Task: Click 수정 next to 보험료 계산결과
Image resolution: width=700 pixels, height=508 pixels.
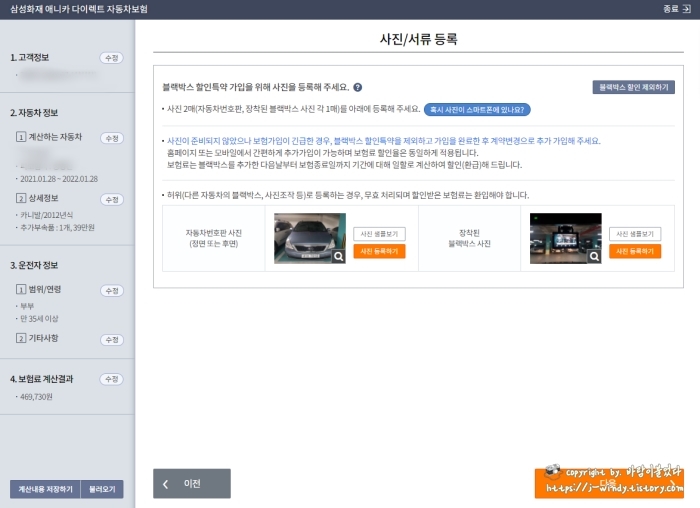Action: (x=111, y=379)
